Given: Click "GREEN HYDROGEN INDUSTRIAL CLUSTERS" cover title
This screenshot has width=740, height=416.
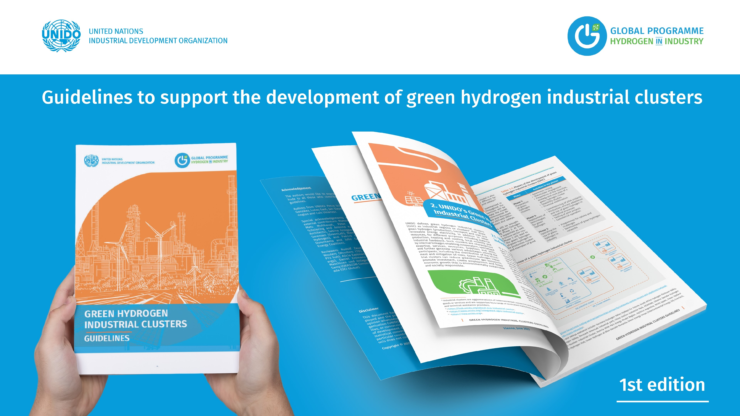Looking at the screenshot, I should click(135, 319).
